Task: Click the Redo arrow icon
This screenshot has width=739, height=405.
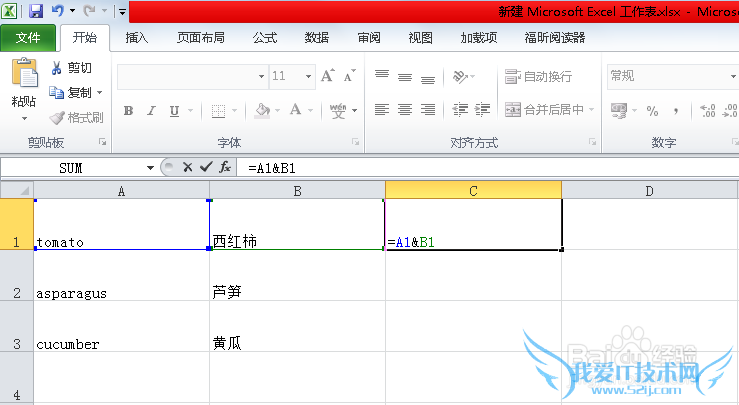Action: pyautogui.click(x=90, y=11)
